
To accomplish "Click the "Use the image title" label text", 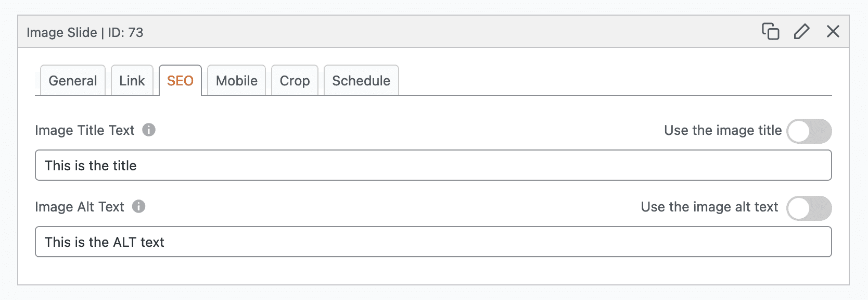I will [x=722, y=130].
